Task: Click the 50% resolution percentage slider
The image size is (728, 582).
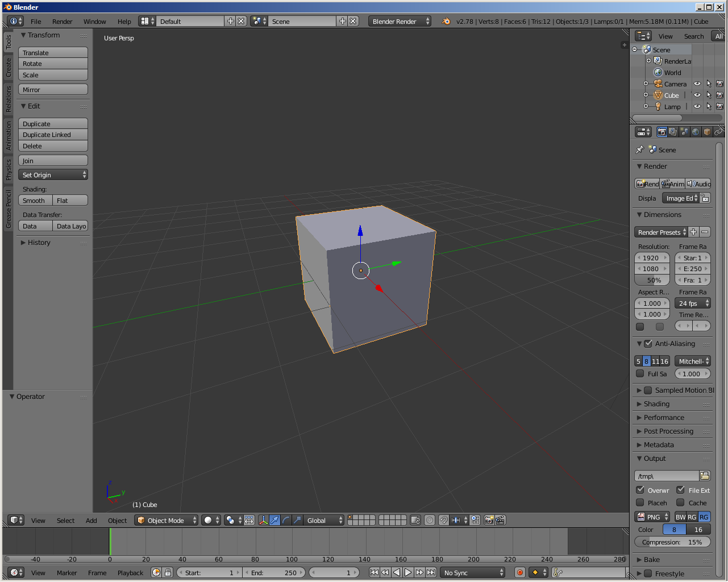Action: pos(652,280)
